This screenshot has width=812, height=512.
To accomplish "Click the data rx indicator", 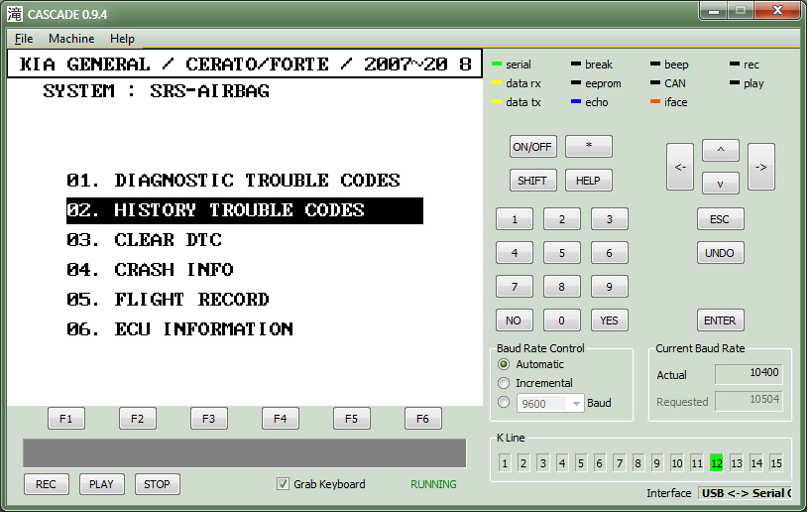I will point(497,83).
